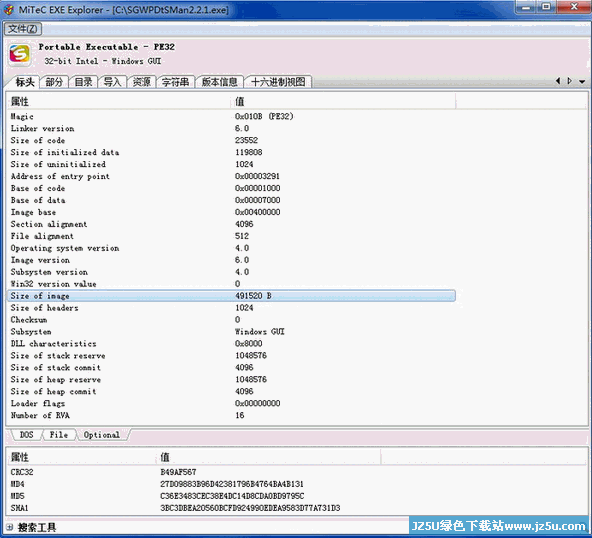Maximize the MiTeC EXE Explorer window

[x=546, y=7]
